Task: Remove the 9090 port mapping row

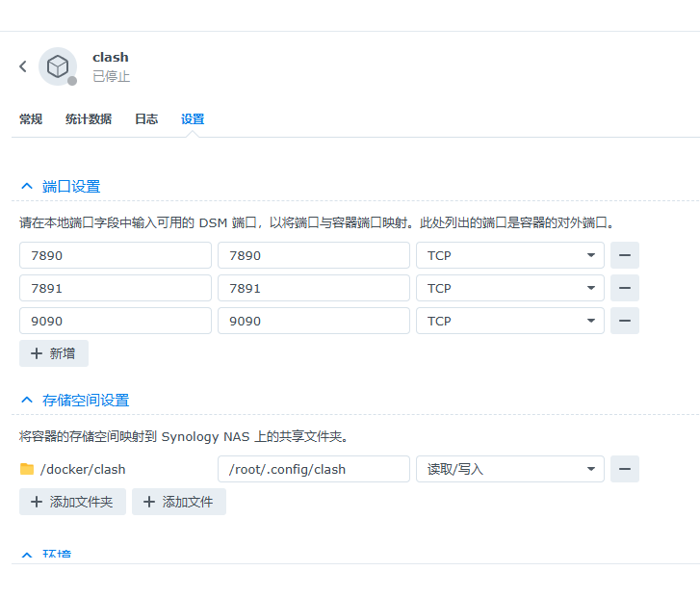Action: [x=625, y=321]
